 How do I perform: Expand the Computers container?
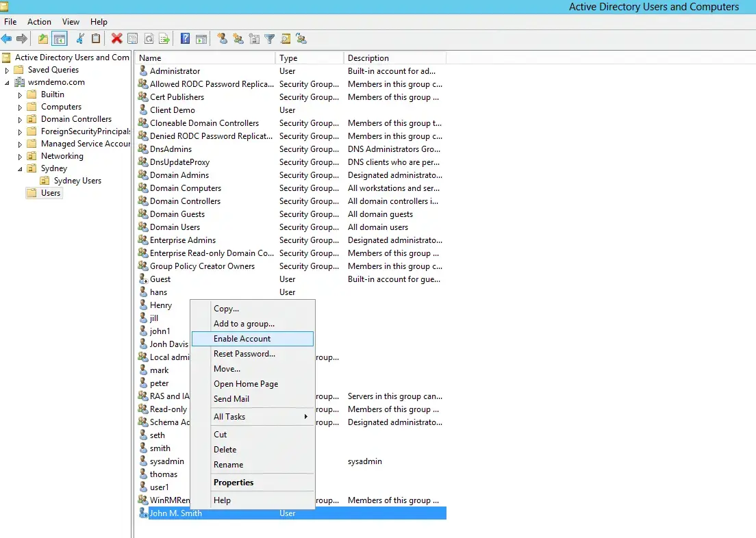coord(20,107)
